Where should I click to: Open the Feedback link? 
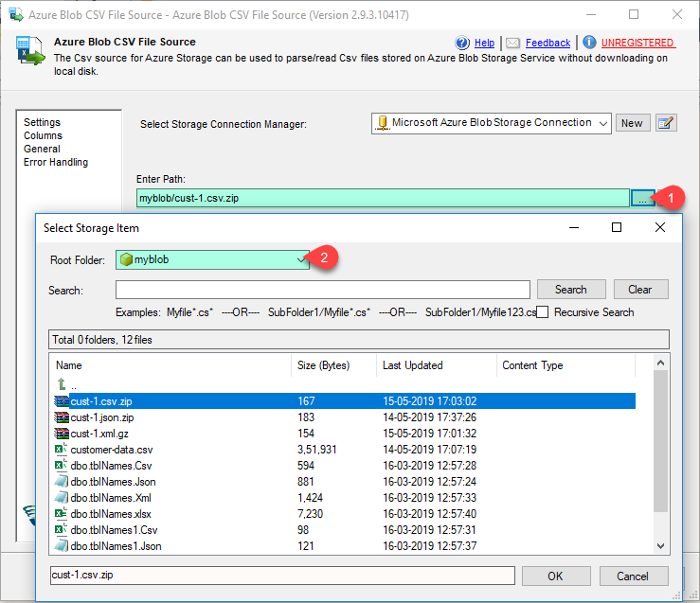(547, 43)
